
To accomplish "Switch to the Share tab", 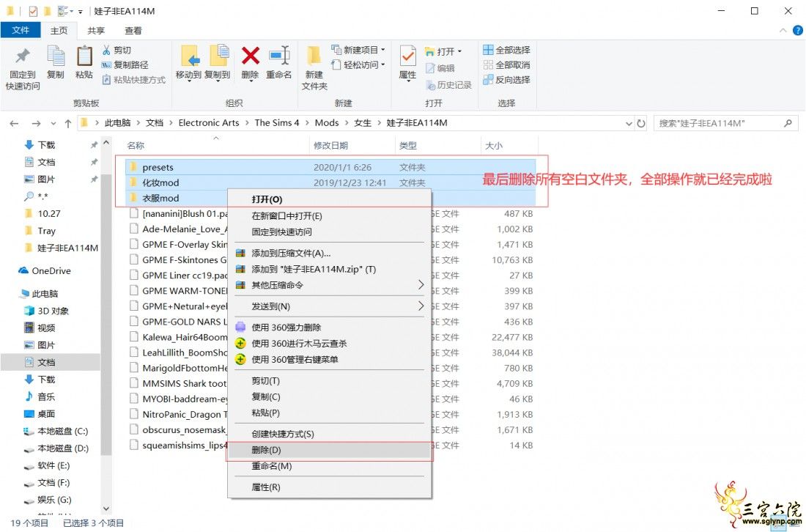I will pos(95,31).
